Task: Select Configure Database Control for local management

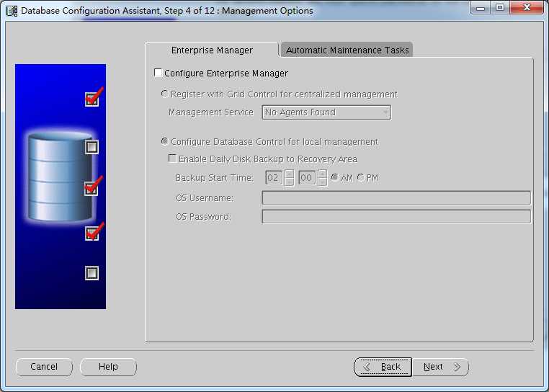Action: point(164,141)
